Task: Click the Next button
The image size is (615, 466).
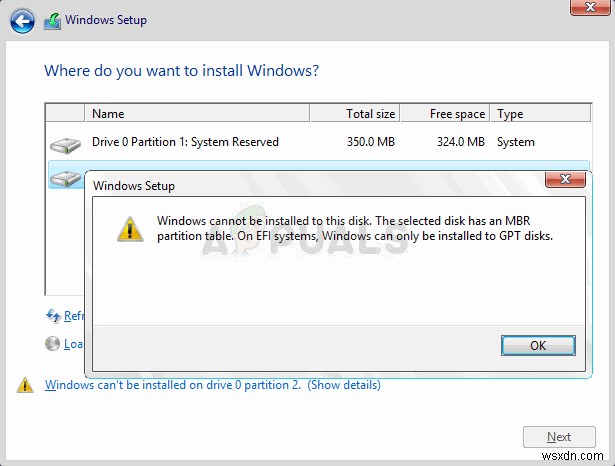Action: coord(558,437)
